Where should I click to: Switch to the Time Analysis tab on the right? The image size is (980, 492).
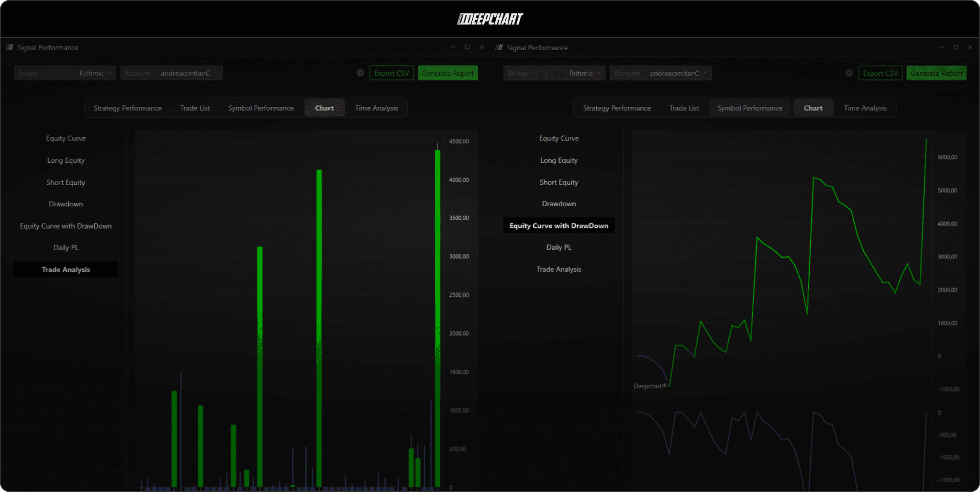pos(865,108)
